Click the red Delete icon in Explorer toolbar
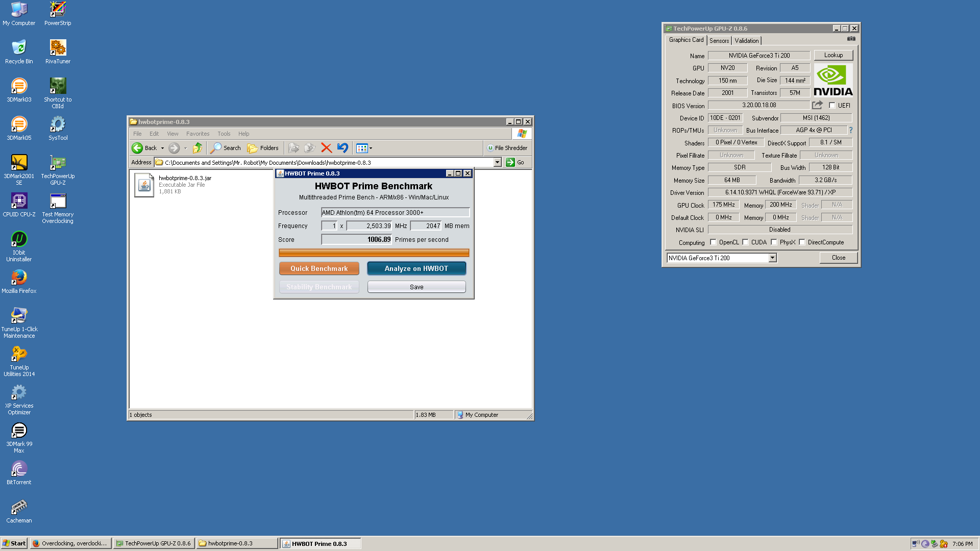This screenshot has height=551, width=980. point(326,148)
